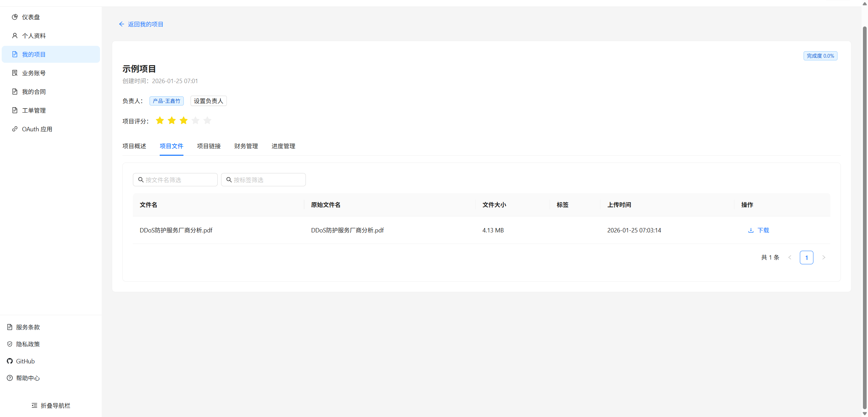Click the person icon beside 个人资料
Image resolution: width=868 pixels, height=417 pixels.
tap(15, 36)
